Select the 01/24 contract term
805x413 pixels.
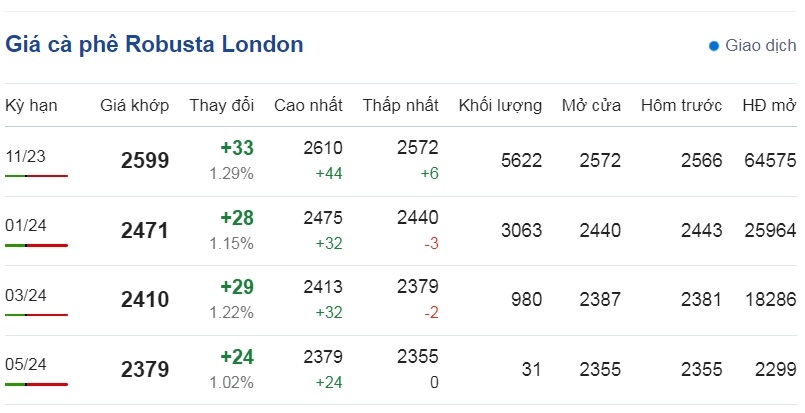pyautogui.click(x=26, y=225)
